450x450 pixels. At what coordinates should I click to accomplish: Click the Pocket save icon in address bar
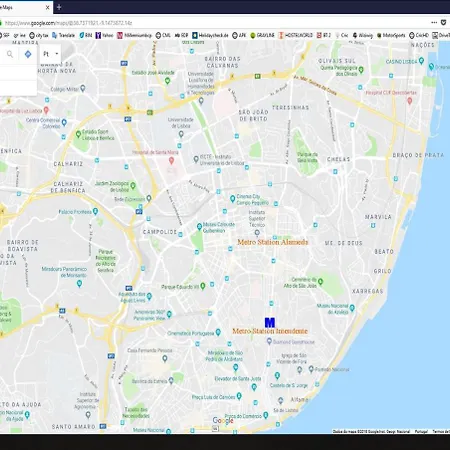[x=444, y=23]
